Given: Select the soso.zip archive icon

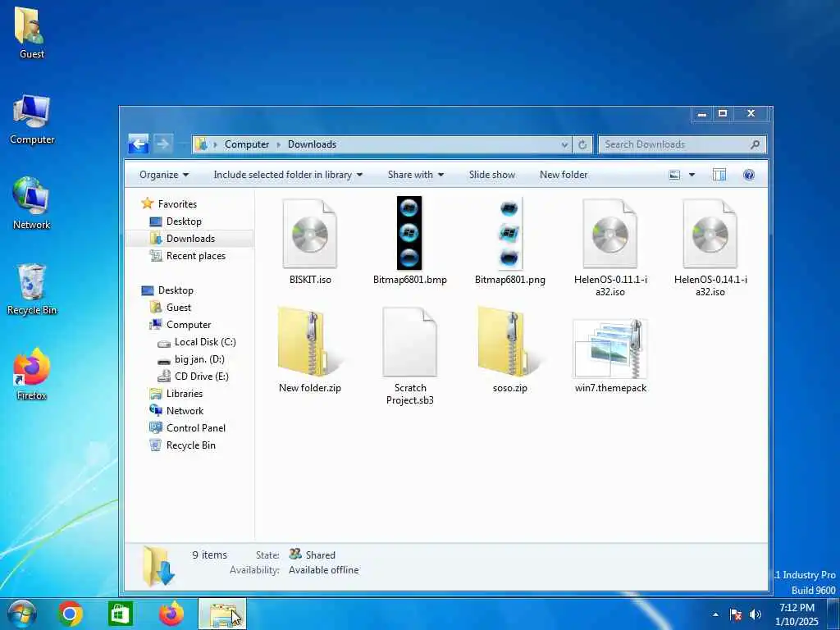Looking at the screenshot, I should point(509,342).
